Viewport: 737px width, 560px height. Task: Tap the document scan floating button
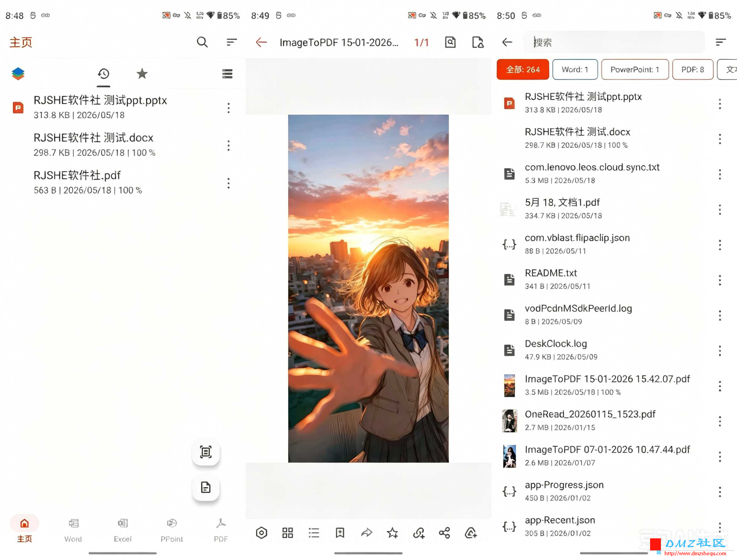206,452
